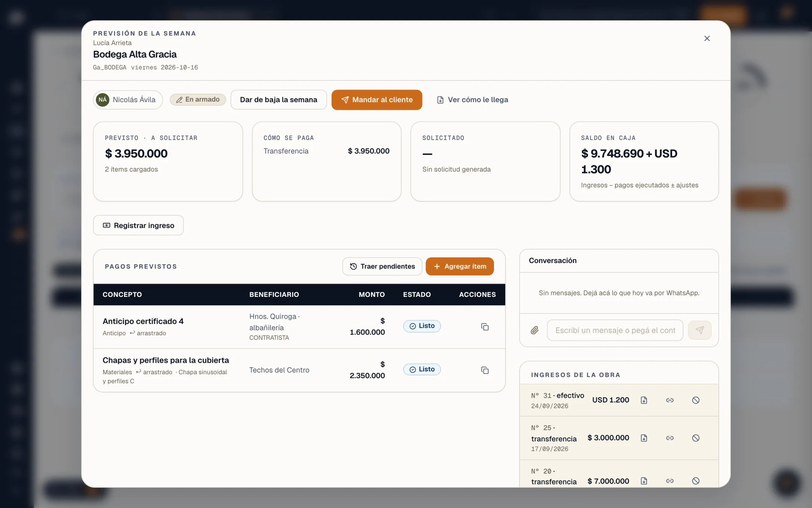Click the Saldo en caja amount
812x508 pixels.
click(629, 161)
